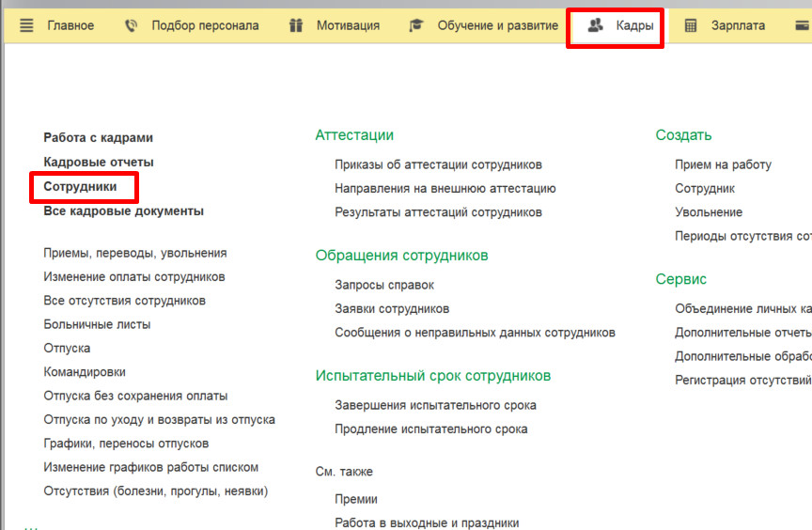
Task: Open Больничные листы journal
Action: (97, 324)
